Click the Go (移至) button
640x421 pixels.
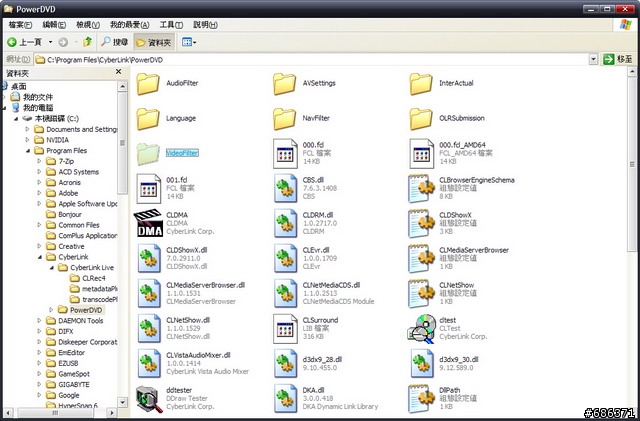point(618,60)
